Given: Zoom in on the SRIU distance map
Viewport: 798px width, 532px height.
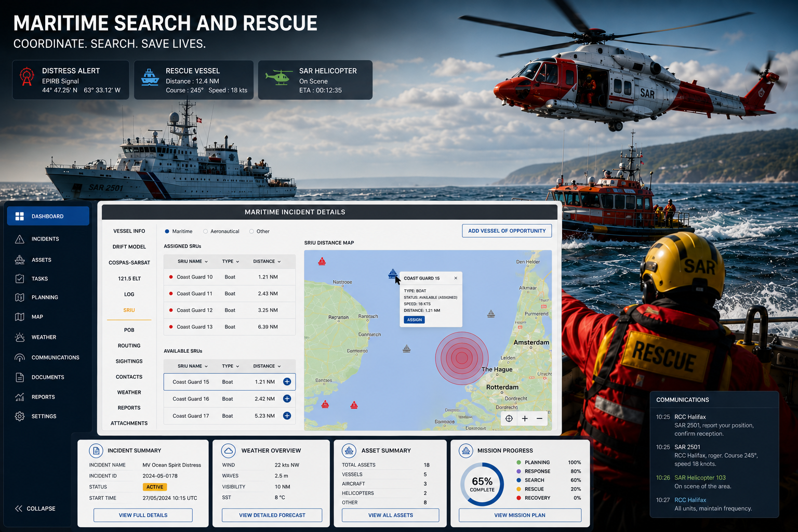Looking at the screenshot, I should point(525,419).
